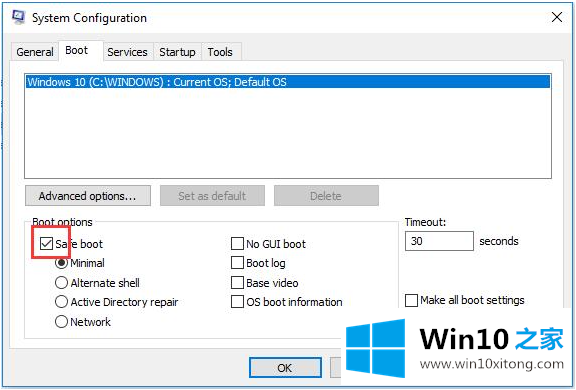Choose the Alternate shell option
Viewport: 576px width, 390px height.
pos(61,283)
